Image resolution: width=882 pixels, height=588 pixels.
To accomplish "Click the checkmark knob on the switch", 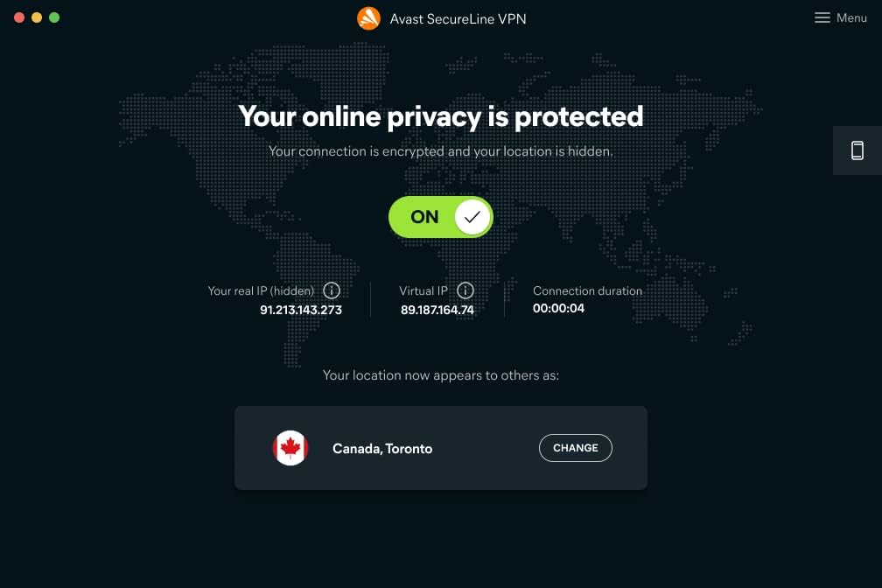I will click(x=472, y=217).
